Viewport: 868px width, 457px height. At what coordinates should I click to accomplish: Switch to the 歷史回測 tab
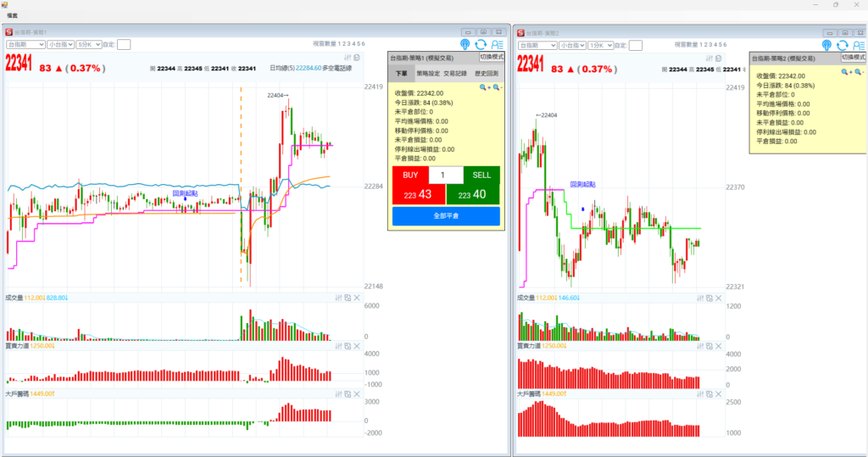[x=486, y=73]
